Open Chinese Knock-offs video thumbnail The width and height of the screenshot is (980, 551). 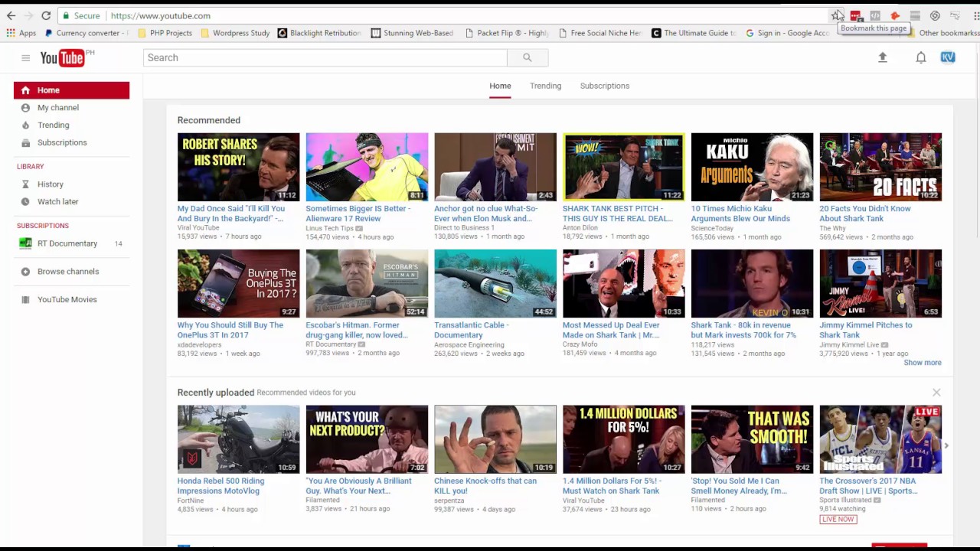495,439
